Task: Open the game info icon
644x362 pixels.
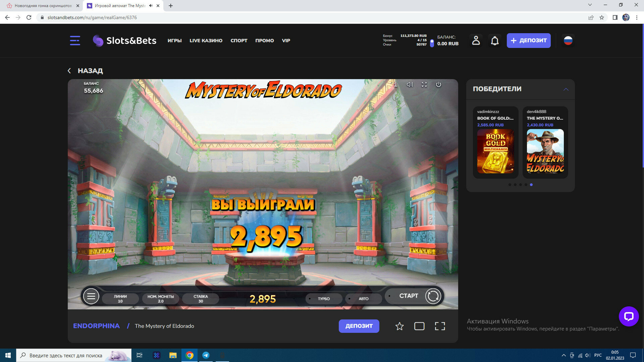Action: [x=396, y=84]
